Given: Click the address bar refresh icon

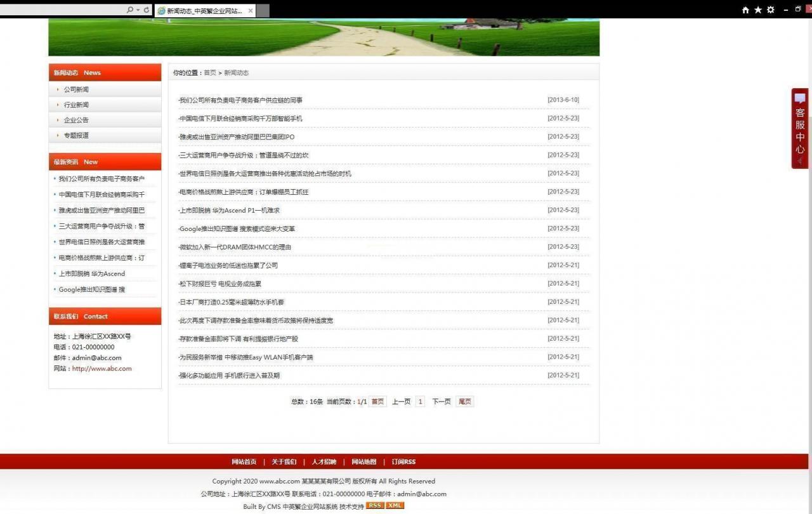Looking at the screenshot, I should coord(147,10).
